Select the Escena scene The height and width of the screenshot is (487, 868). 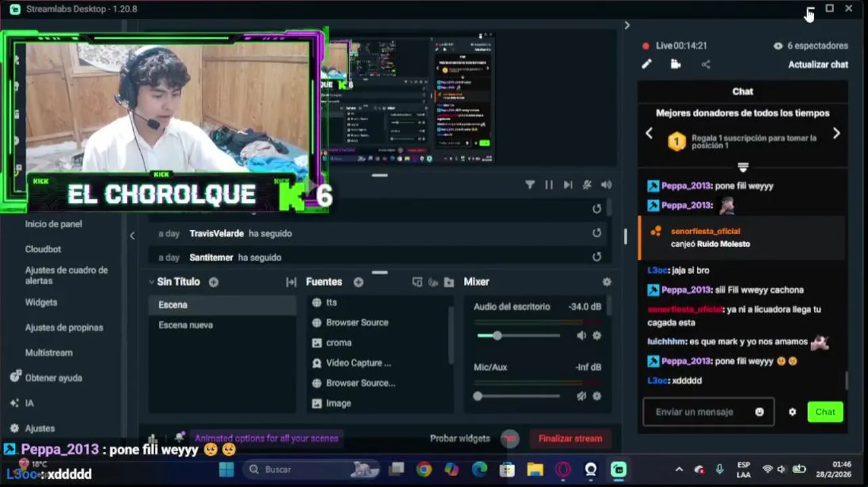pos(222,305)
